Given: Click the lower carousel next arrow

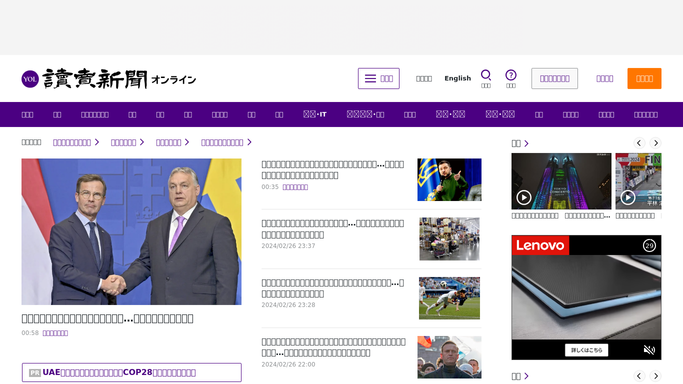Looking at the screenshot, I should [656, 376].
